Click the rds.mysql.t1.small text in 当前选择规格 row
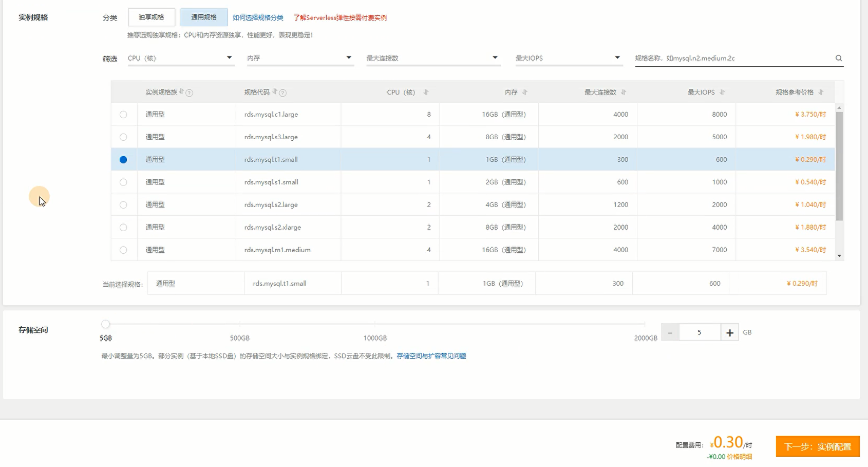Image resolution: width=868 pixels, height=467 pixels. (279, 284)
